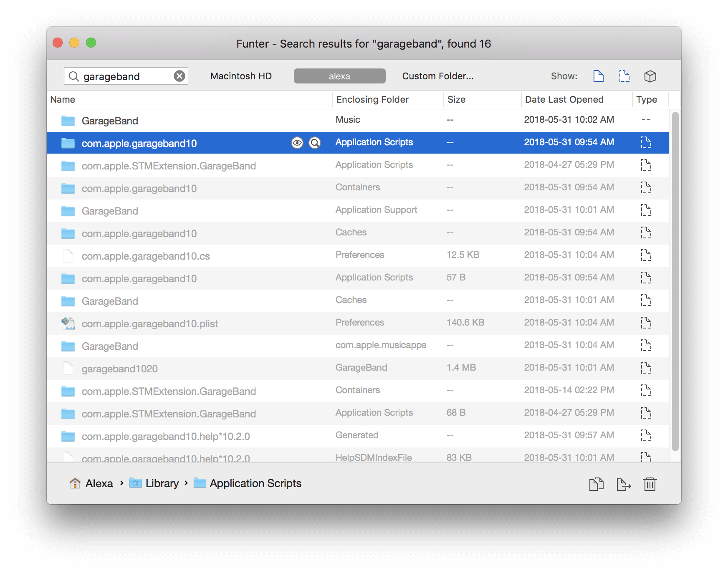Viewport: 728px width, 571px height.
Task: Click the results vertical scrollbar
Action: pyautogui.click(x=675, y=282)
